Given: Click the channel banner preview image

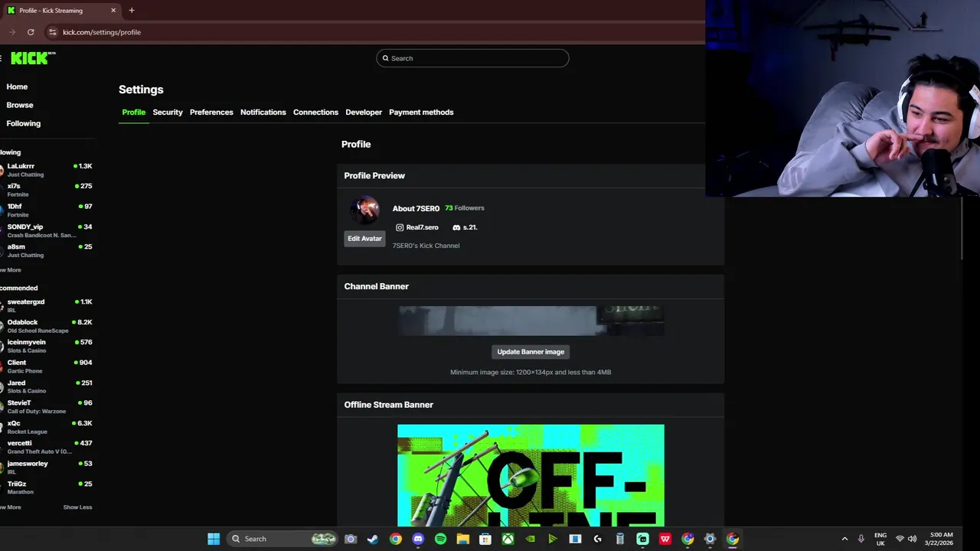Looking at the screenshot, I should 531,321.
